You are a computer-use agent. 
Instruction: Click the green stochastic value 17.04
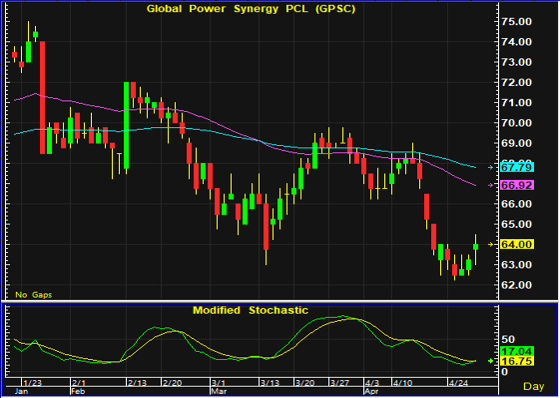point(517,351)
